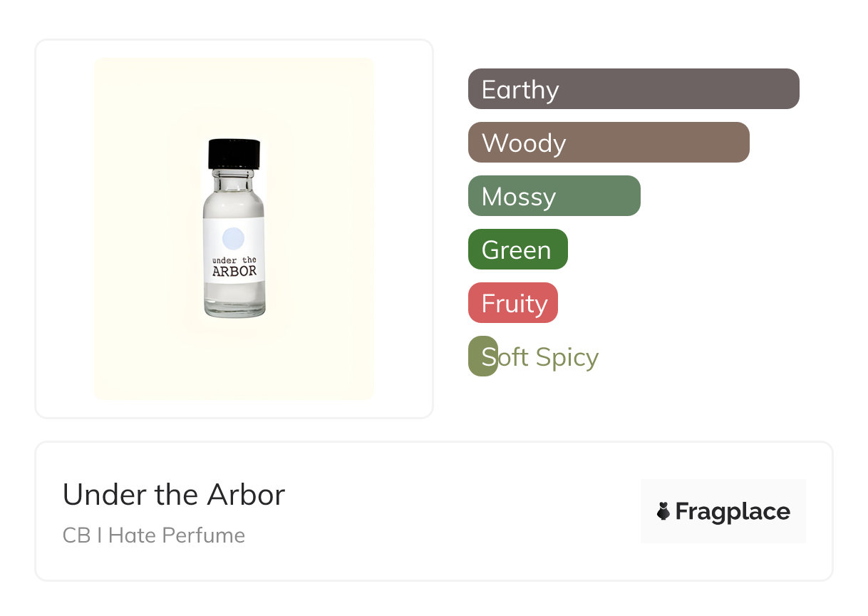Open the Under the Arbor title

click(x=174, y=495)
